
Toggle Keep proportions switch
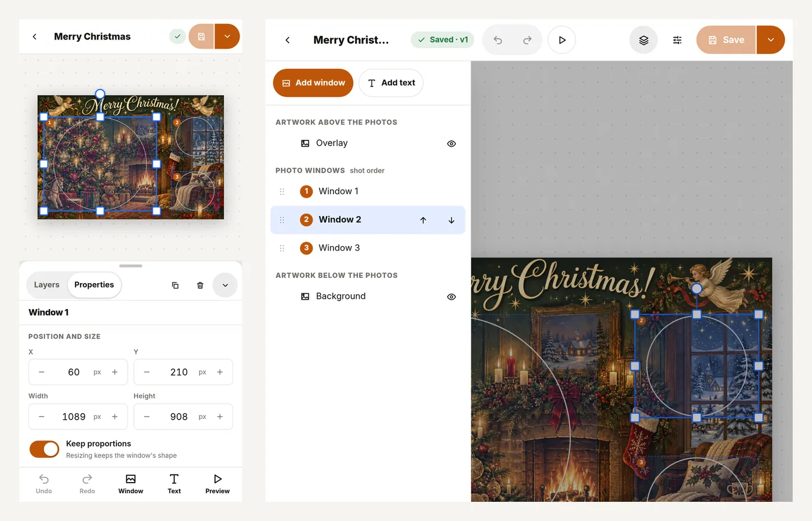(44, 449)
